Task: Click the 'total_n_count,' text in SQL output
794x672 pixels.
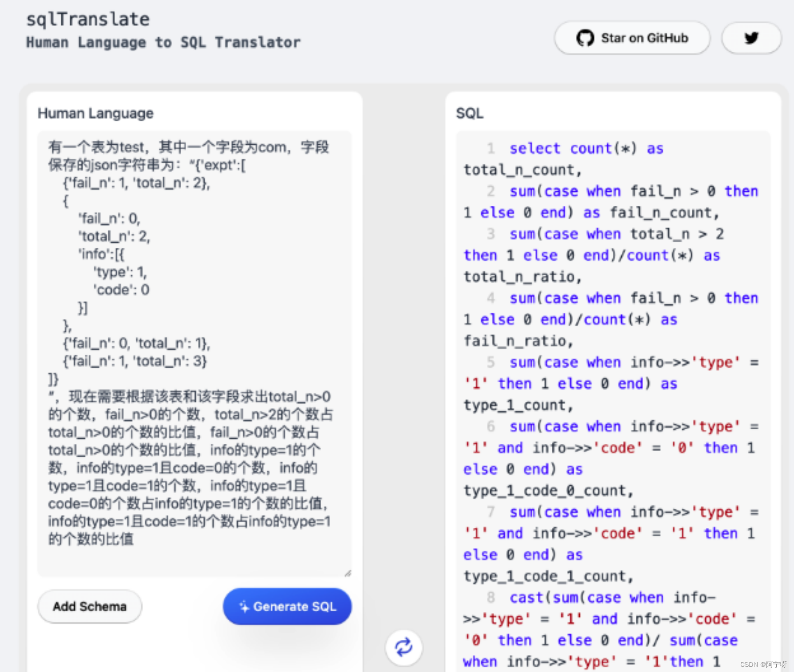Action: (522, 170)
